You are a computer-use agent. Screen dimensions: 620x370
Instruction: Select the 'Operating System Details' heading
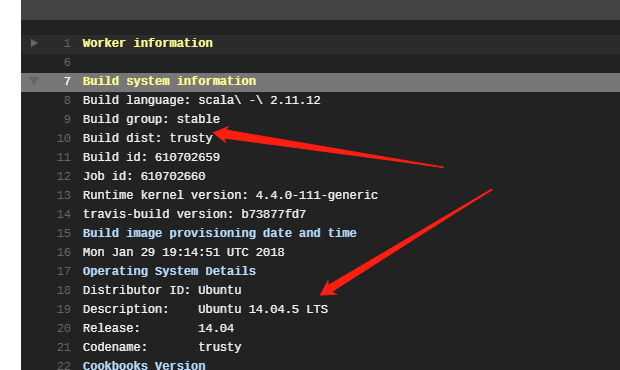click(169, 271)
